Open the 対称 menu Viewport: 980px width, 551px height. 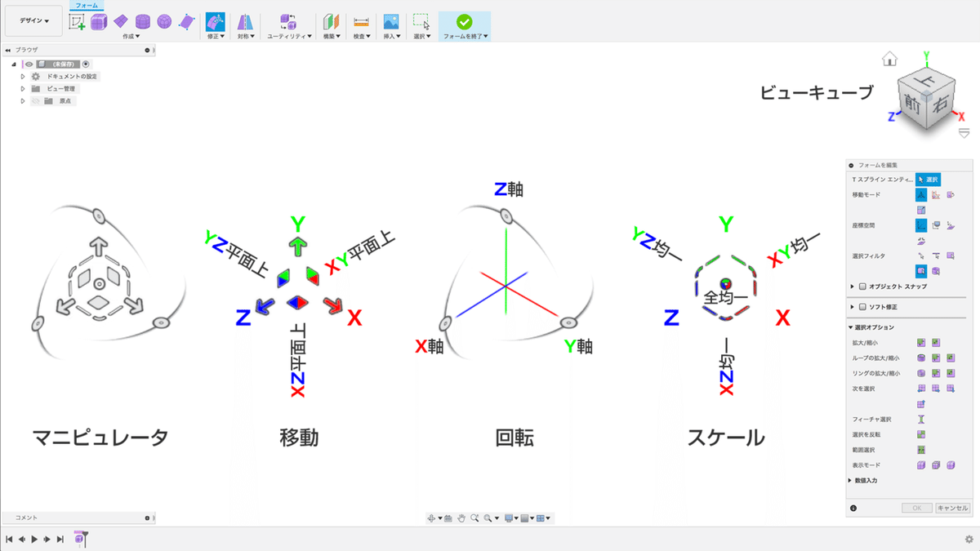coord(245,37)
